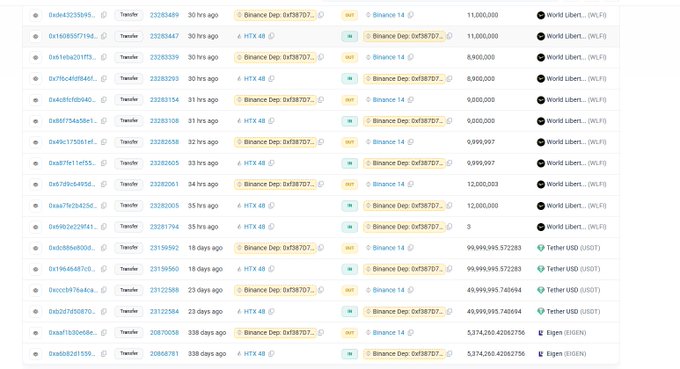Viewport: 680px width, 369px height.
Task: Click the eye icon in block 20868781 row
Action: pyautogui.click(x=36, y=354)
